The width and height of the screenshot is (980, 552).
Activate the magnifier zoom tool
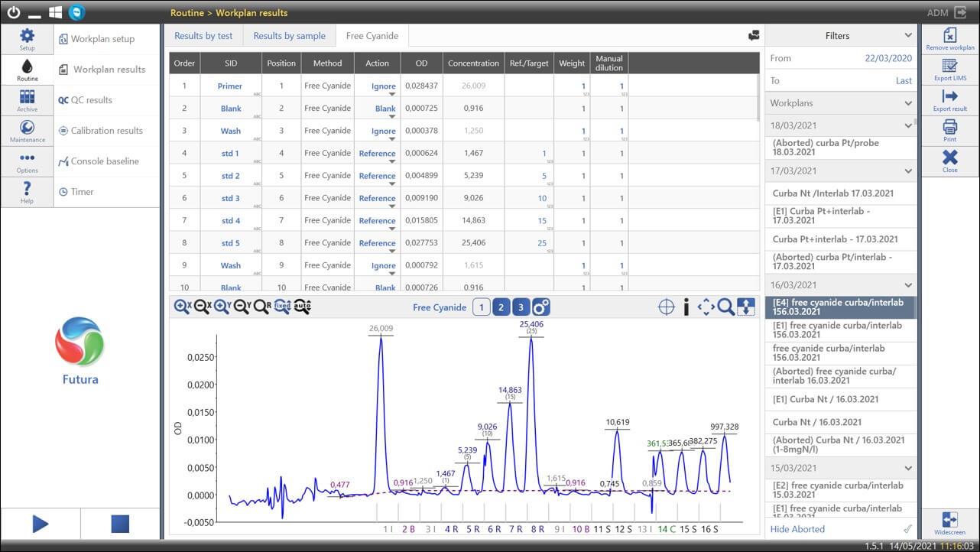725,307
